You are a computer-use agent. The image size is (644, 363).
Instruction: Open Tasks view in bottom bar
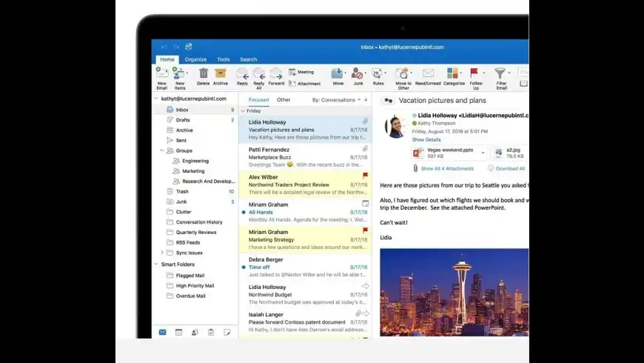211,332
